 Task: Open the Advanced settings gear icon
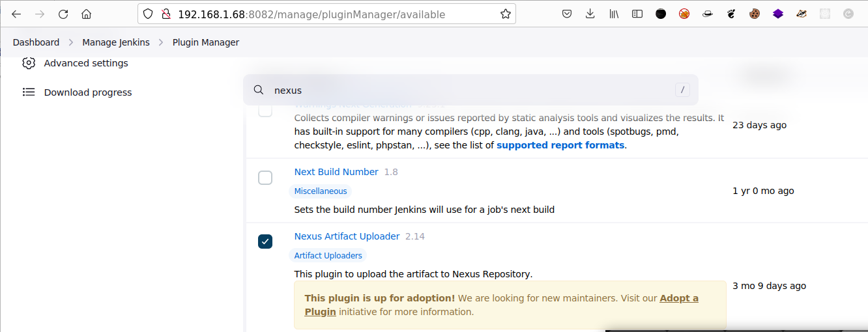pyautogui.click(x=29, y=63)
